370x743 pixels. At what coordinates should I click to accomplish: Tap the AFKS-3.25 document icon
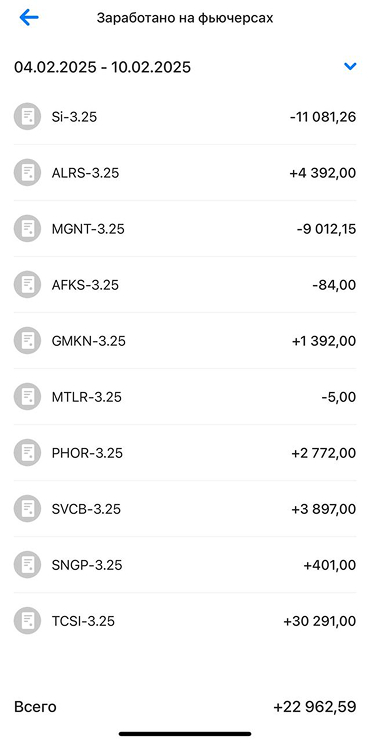click(27, 285)
